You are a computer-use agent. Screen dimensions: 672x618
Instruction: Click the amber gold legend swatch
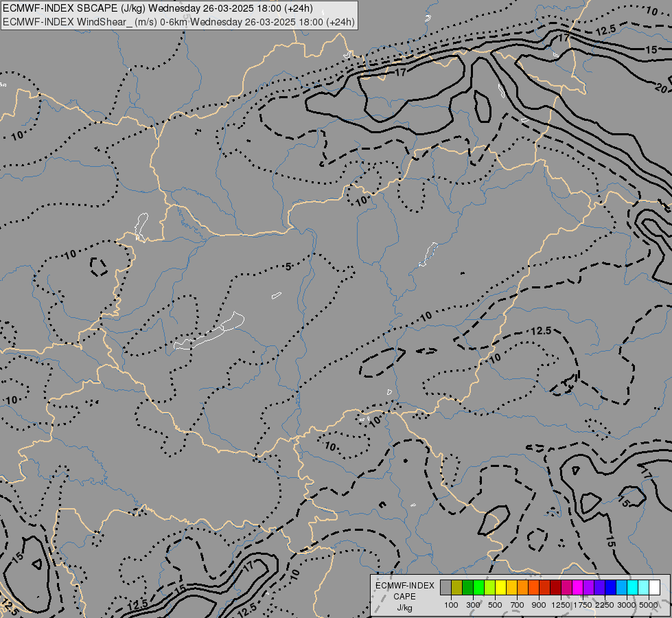click(511, 588)
